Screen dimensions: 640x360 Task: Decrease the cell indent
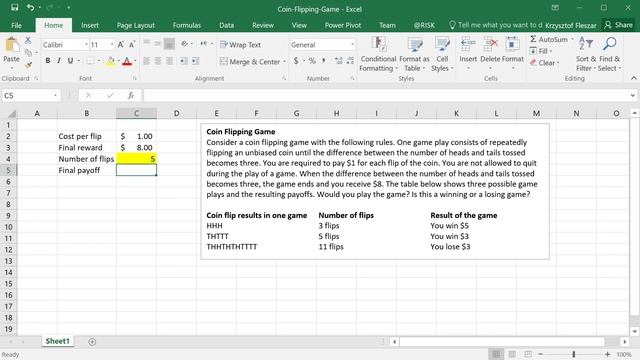[x=184, y=61]
